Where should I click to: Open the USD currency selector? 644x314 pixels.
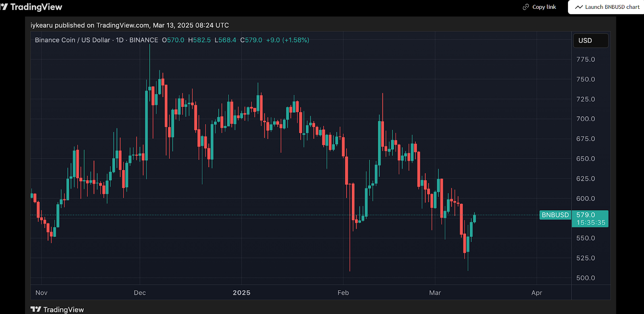pyautogui.click(x=590, y=41)
